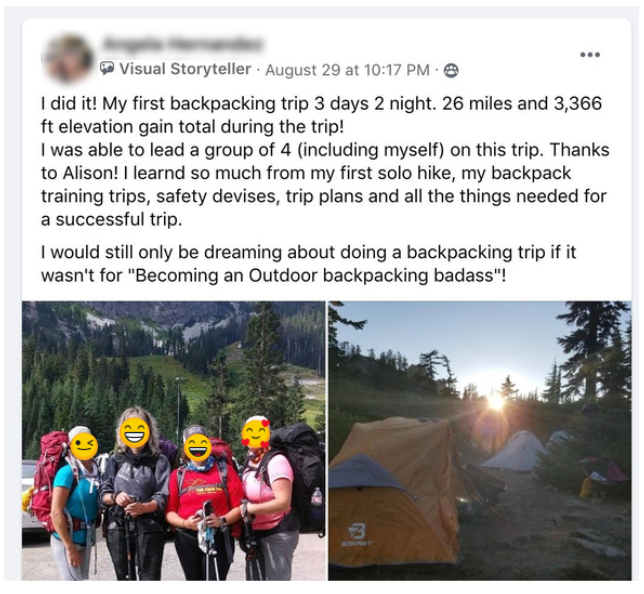This screenshot has width=644, height=594.
Task: Click the blurred author name link
Action: (x=181, y=44)
